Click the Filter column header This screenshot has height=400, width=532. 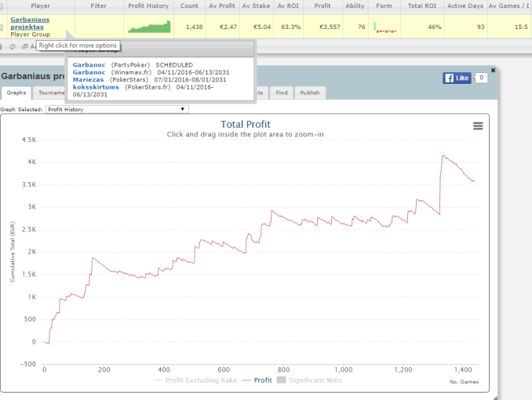(98, 5)
